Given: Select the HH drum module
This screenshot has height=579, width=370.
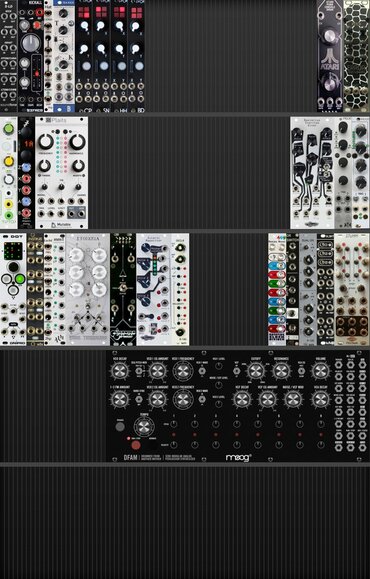Looking at the screenshot, I should coord(119,56).
